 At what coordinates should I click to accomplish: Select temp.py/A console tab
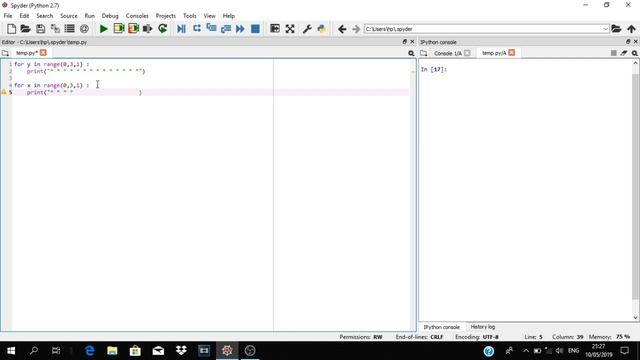coord(494,53)
